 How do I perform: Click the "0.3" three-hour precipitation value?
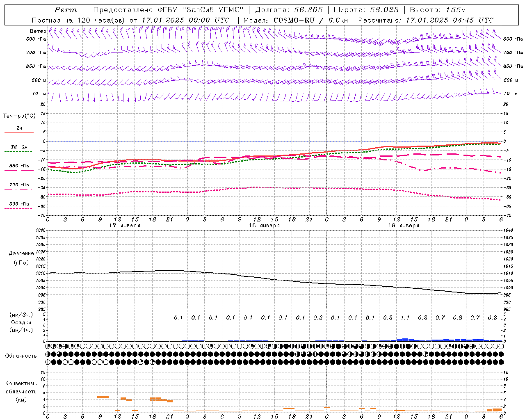coord(492,318)
